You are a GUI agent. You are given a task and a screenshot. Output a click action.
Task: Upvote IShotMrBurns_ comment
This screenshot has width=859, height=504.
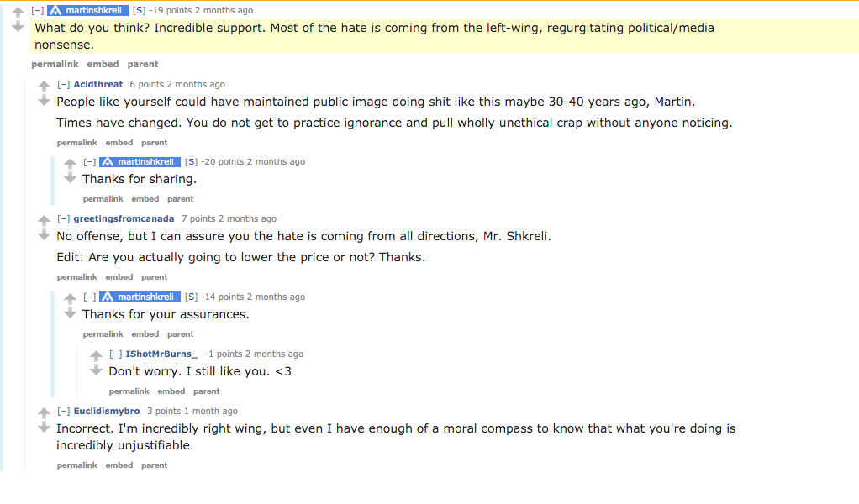tap(96, 355)
